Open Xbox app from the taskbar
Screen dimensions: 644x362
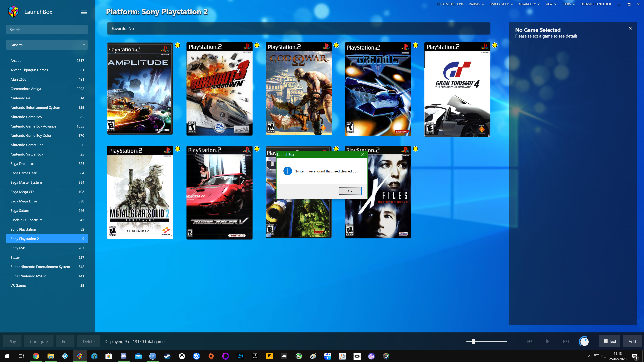click(182, 356)
